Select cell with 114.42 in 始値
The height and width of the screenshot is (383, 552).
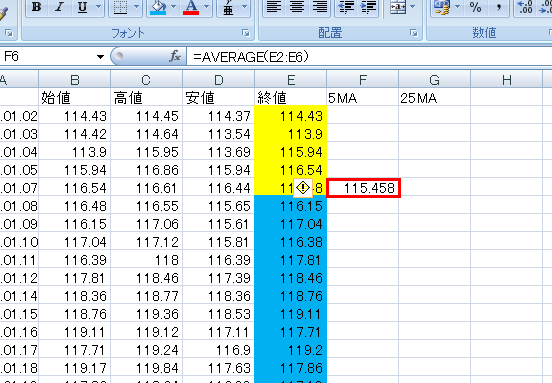[x=75, y=134]
